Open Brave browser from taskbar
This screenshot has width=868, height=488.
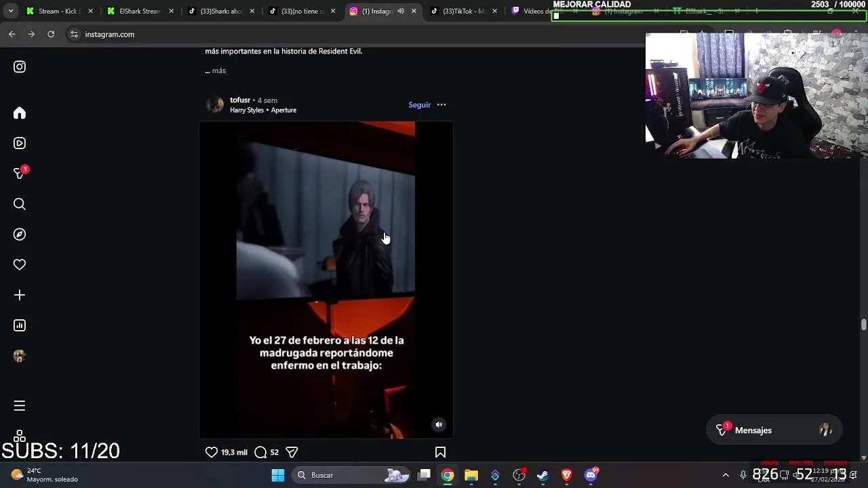(x=567, y=475)
